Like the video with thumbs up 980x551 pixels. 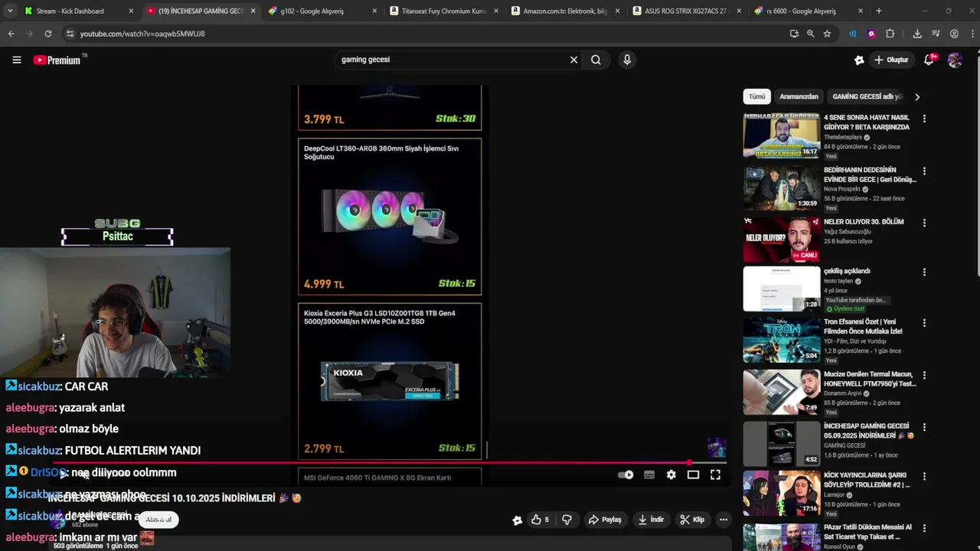540,520
